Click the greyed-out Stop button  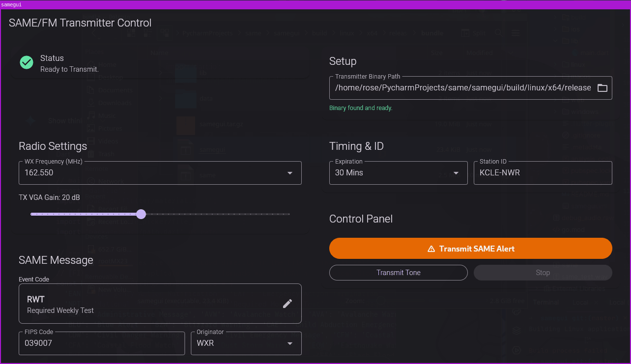pos(543,273)
